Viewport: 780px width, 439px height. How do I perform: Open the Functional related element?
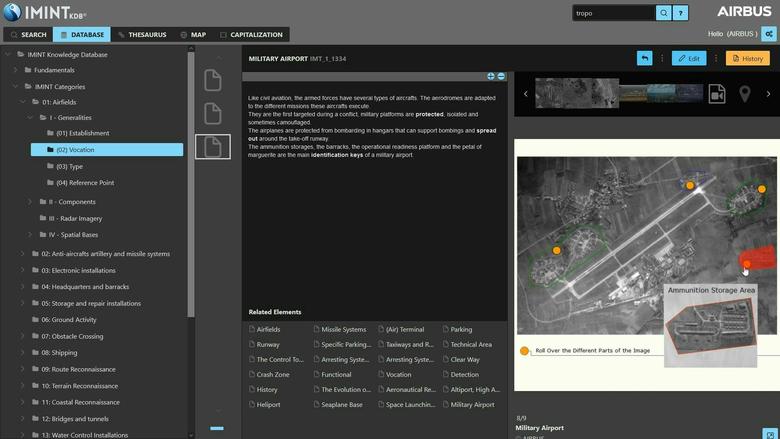[x=332, y=374]
